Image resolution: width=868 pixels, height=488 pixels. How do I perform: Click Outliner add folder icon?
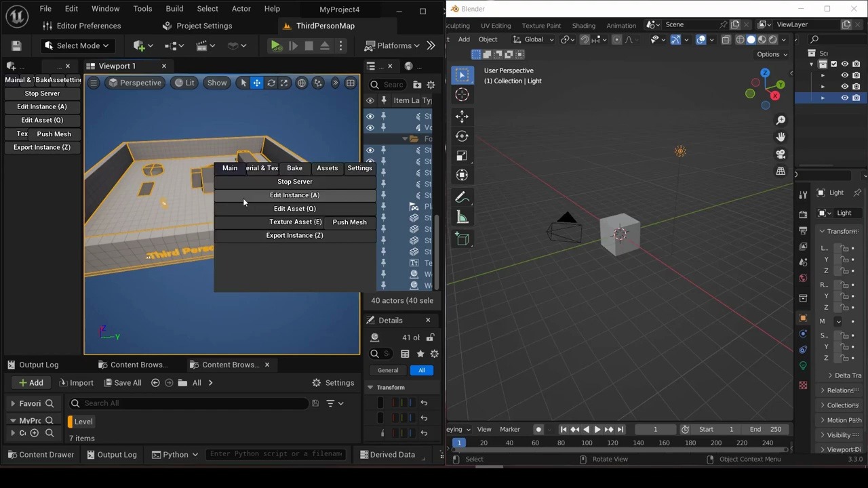(x=417, y=85)
